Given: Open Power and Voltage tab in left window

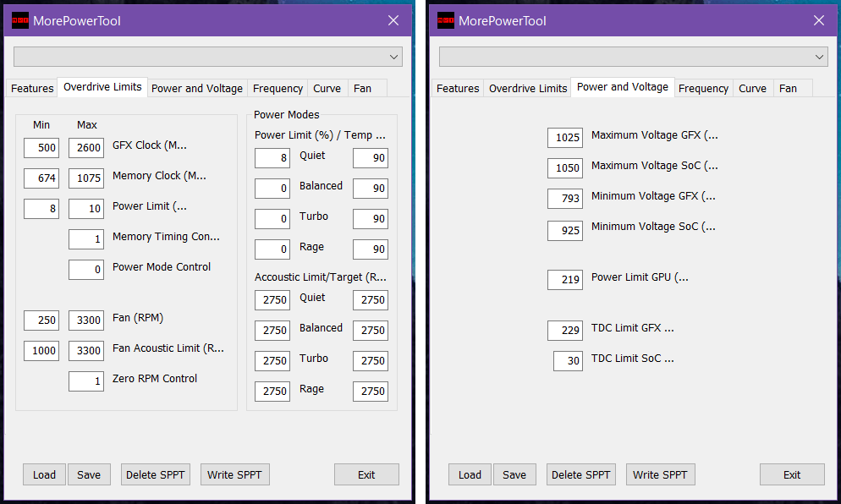Looking at the screenshot, I should pos(197,88).
